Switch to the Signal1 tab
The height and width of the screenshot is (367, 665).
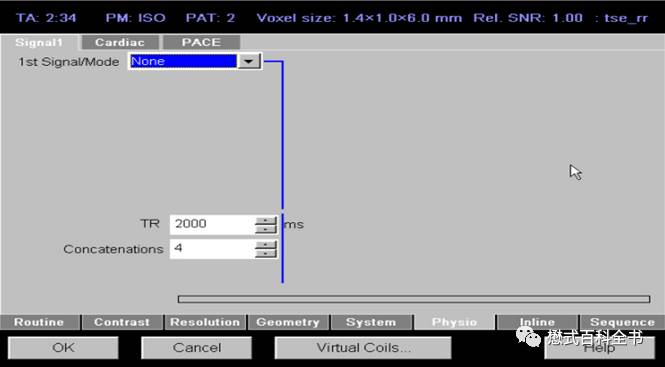click(39, 42)
